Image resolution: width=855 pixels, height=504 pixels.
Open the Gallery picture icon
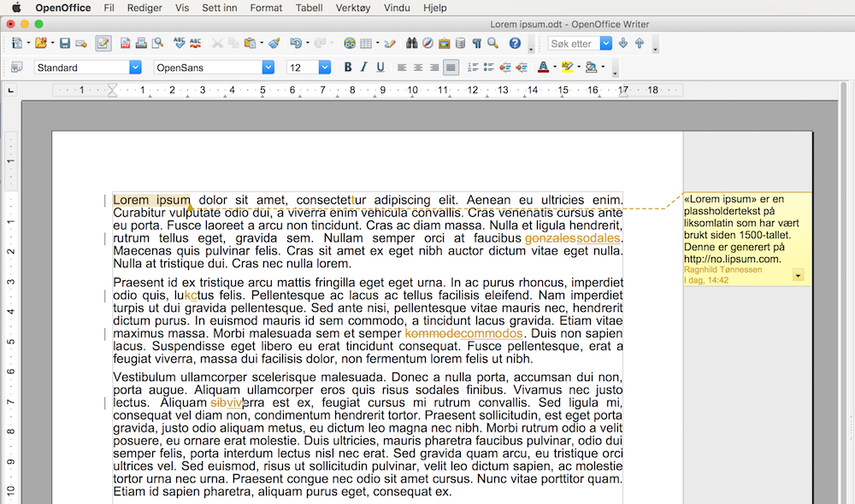444,43
